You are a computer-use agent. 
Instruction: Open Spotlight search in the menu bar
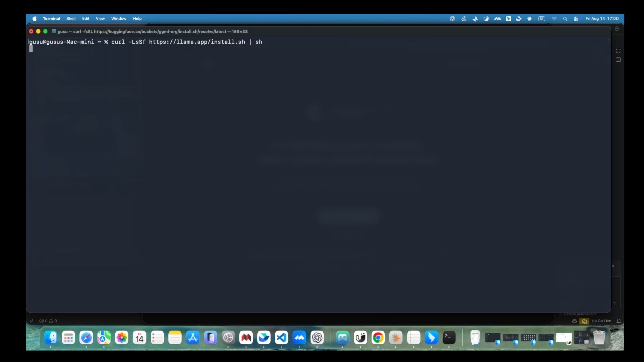coord(565,19)
